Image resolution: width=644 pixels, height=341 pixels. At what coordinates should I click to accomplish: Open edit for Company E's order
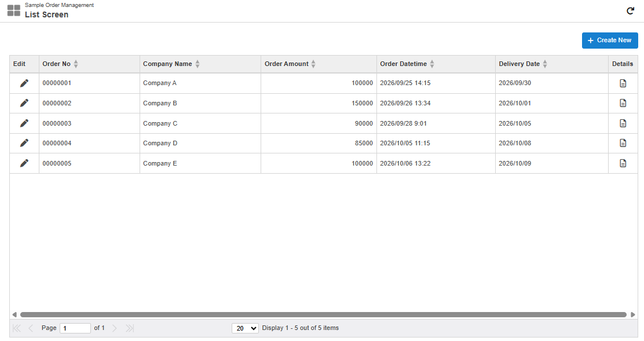click(24, 163)
